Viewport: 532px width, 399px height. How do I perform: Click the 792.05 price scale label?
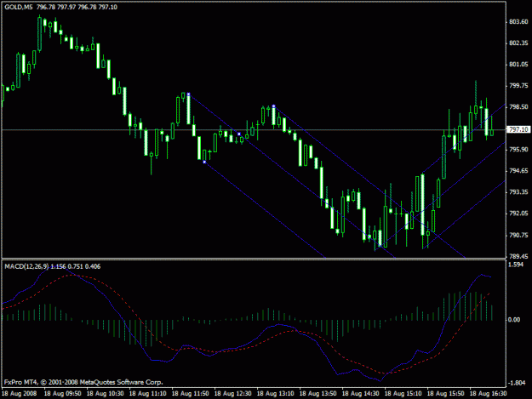pyautogui.click(x=518, y=214)
